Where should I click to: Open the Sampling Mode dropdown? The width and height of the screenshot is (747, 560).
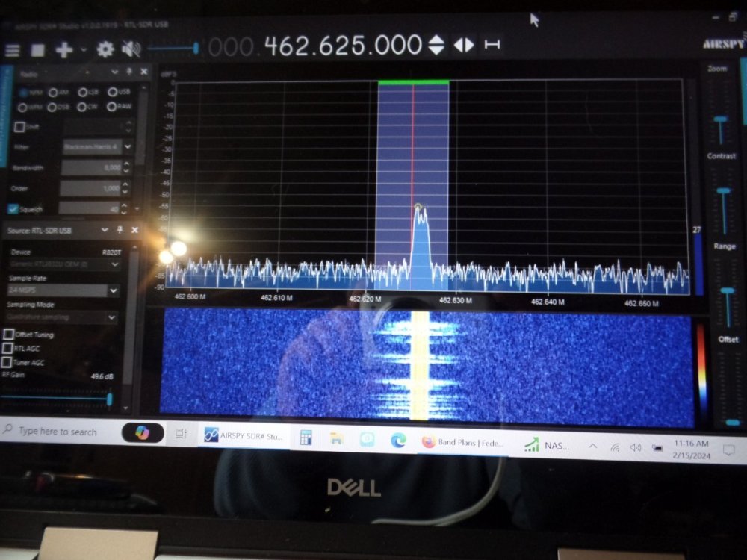(x=112, y=317)
